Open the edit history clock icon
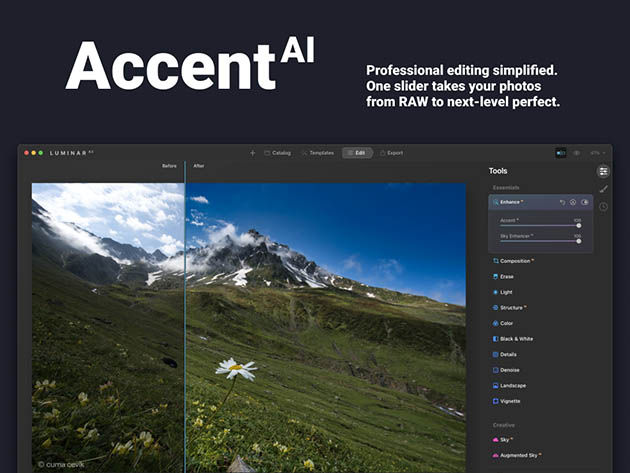Viewport: 630px width, 473px height. coord(603,207)
